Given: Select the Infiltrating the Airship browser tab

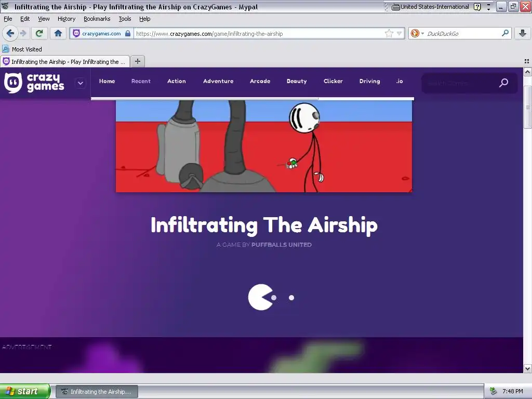Looking at the screenshot, I should click(x=65, y=62).
